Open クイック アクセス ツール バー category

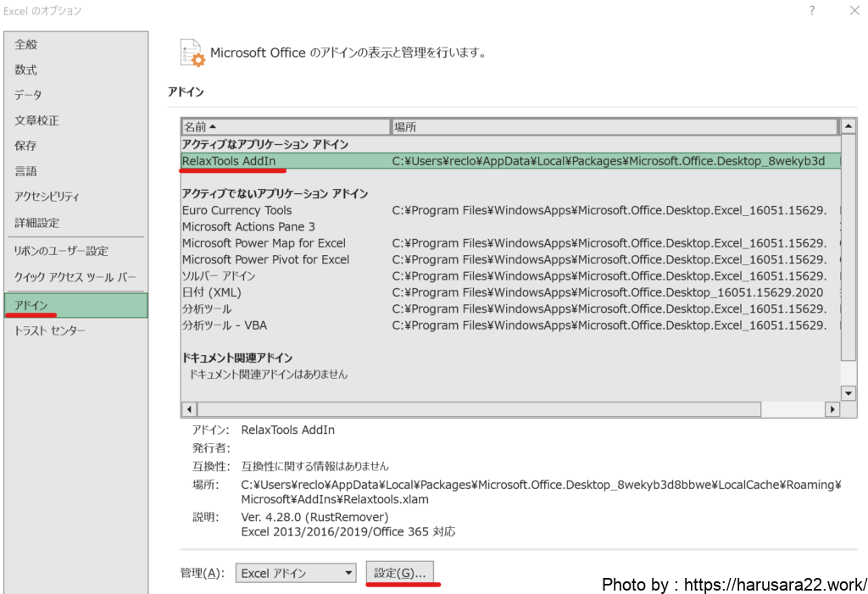point(75,277)
